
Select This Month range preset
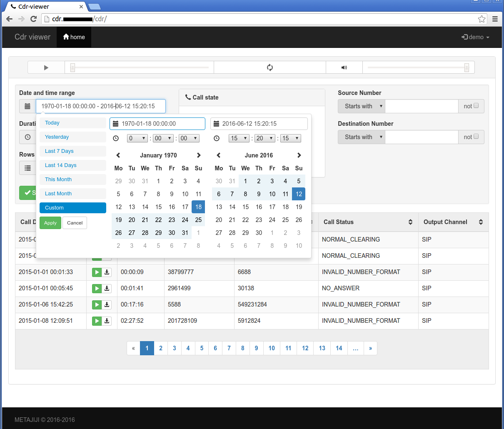tap(73, 180)
